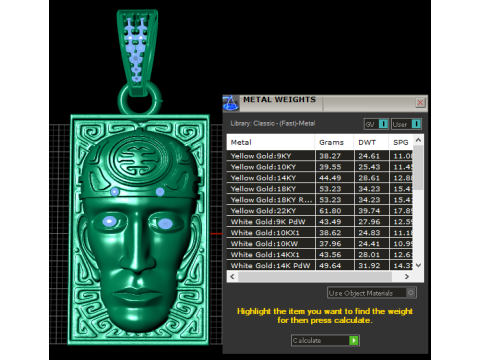The image size is (480, 360).
Task: Select the right forehead band gemstone
Action: click(x=160, y=192)
